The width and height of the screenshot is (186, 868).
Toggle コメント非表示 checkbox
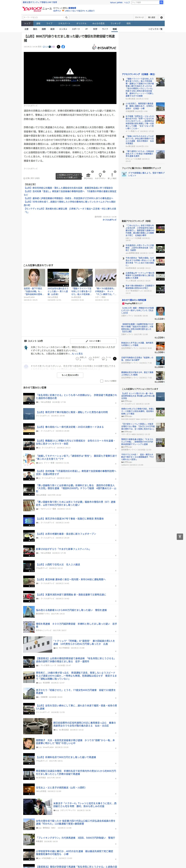click(102, 381)
